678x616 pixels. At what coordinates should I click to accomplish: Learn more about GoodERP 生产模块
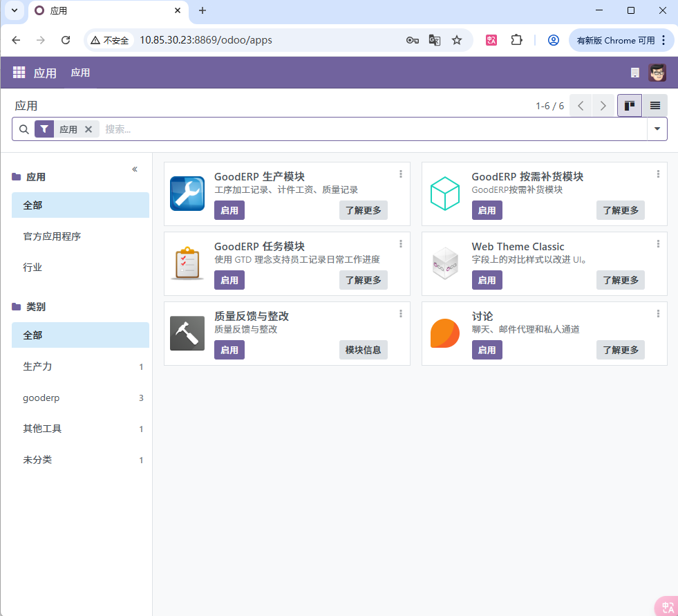pyautogui.click(x=364, y=210)
